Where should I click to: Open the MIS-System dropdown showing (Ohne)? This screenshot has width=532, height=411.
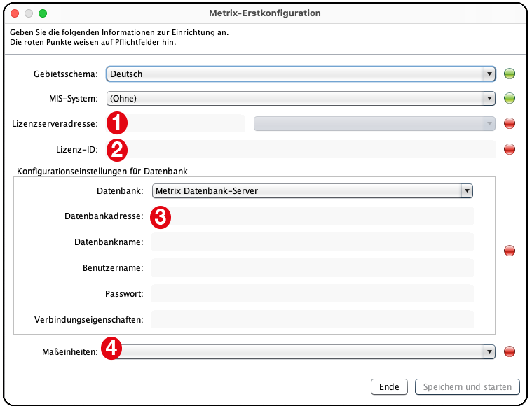[301, 98]
